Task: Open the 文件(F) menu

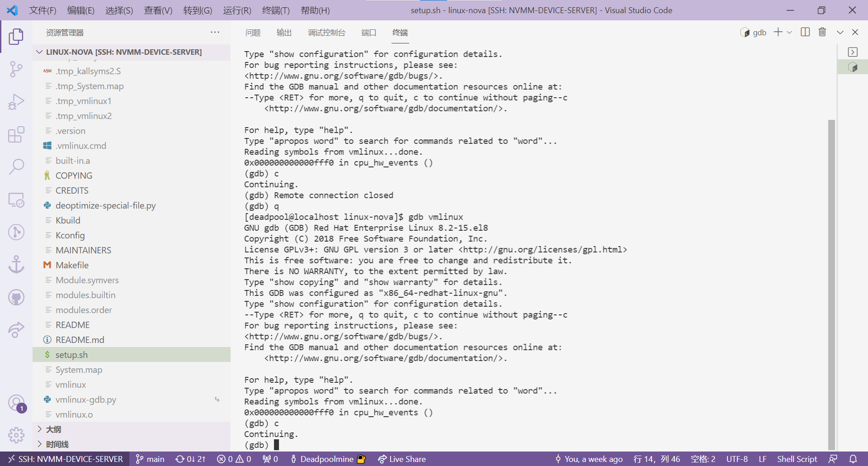Action: 43,10
